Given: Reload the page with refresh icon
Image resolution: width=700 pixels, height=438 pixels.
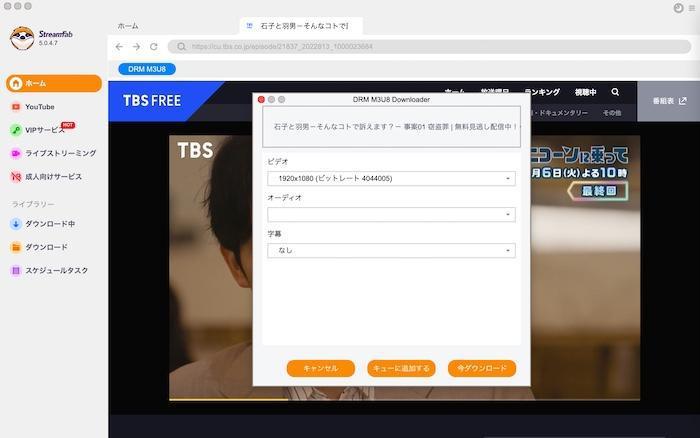Looking at the screenshot, I should pyautogui.click(x=154, y=46).
